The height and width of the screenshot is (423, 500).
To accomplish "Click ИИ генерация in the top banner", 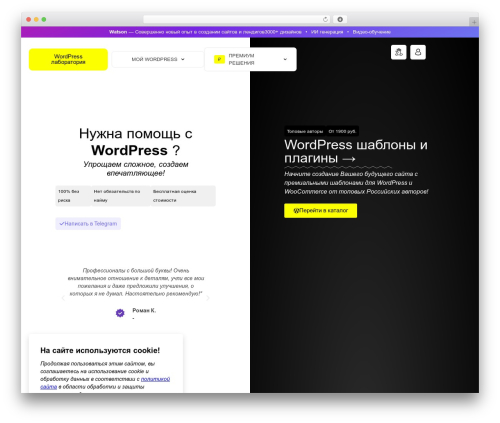I will tap(327, 32).
